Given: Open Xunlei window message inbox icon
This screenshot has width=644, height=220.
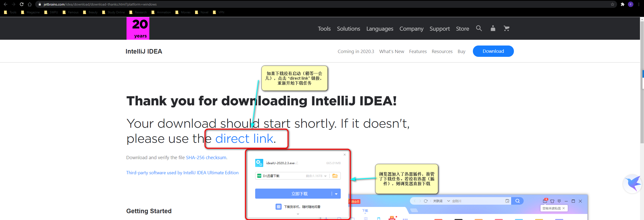Looking at the screenshot, I should click(x=545, y=201).
